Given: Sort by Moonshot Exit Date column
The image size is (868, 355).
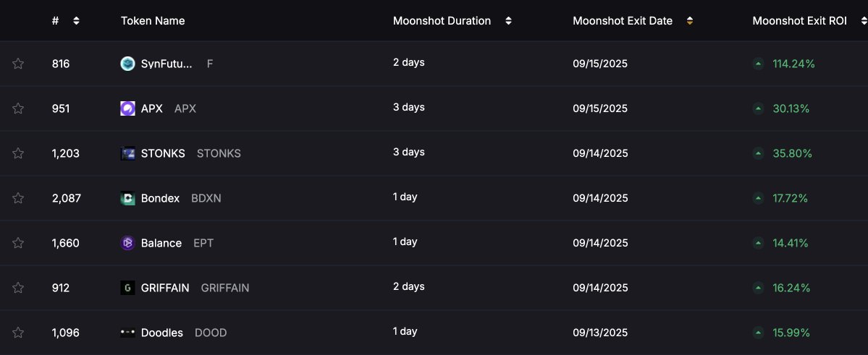Looking at the screenshot, I should coord(689,21).
